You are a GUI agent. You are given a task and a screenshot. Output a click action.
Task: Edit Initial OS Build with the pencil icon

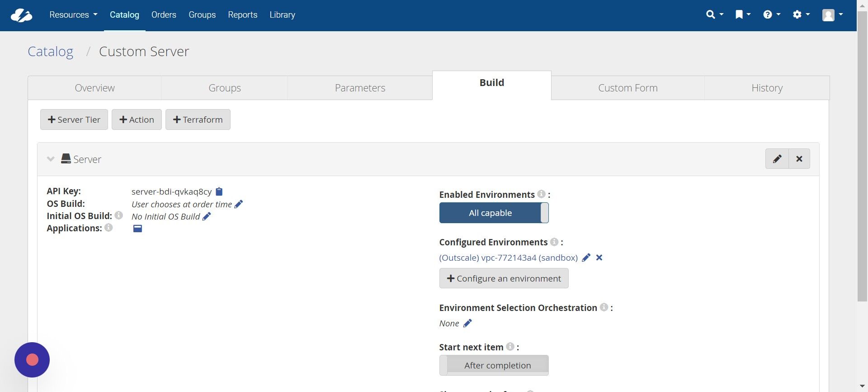pyautogui.click(x=207, y=216)
